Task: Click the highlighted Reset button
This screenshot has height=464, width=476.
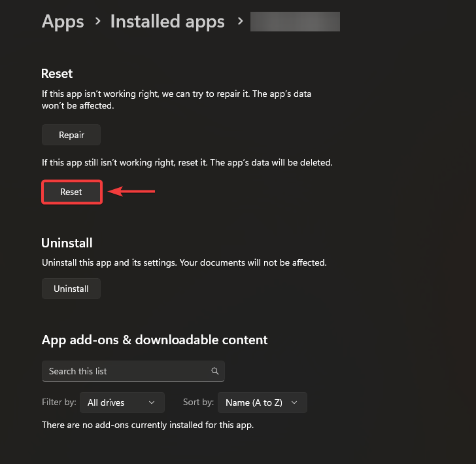Action: pyautogui.click(x=71, y=192)
